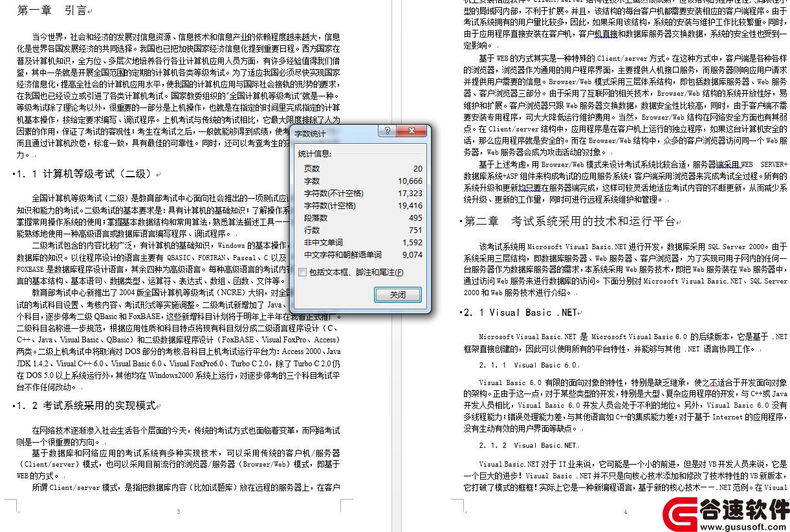Click the 非中文单词 label
Image resolution: width=790 pixels, height=532 pixels.
pos(324,242)
